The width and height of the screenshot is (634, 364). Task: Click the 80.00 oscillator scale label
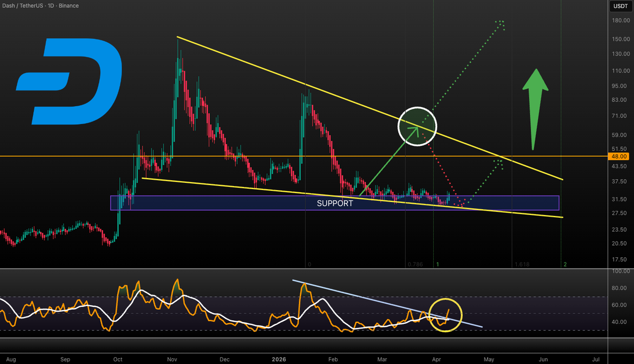[x=619, y=288]
